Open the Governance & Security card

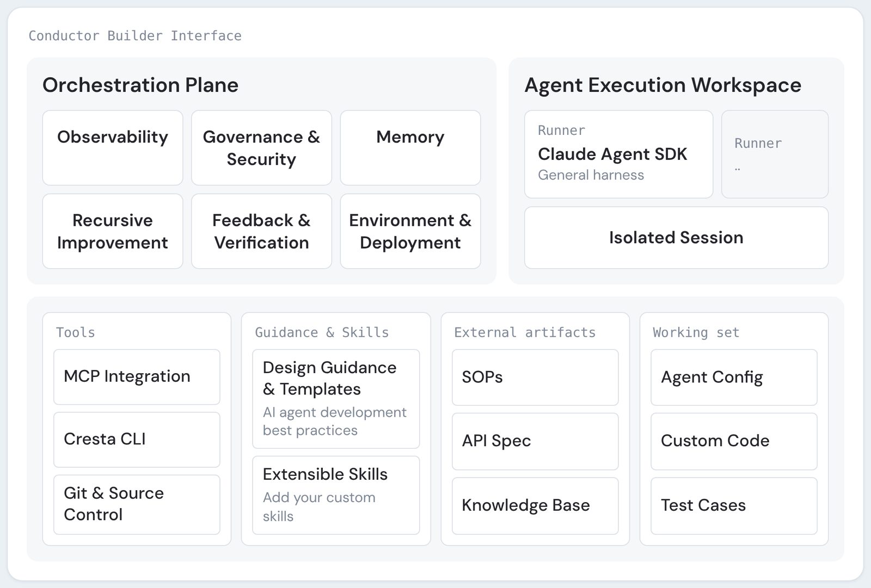pyautogui.click(x=261, y=148)
